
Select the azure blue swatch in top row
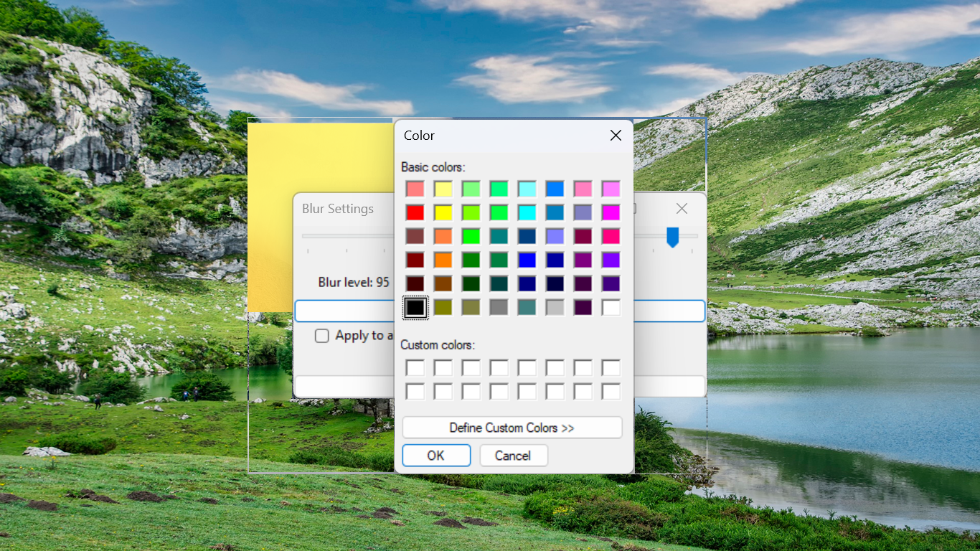click(555, 189)
